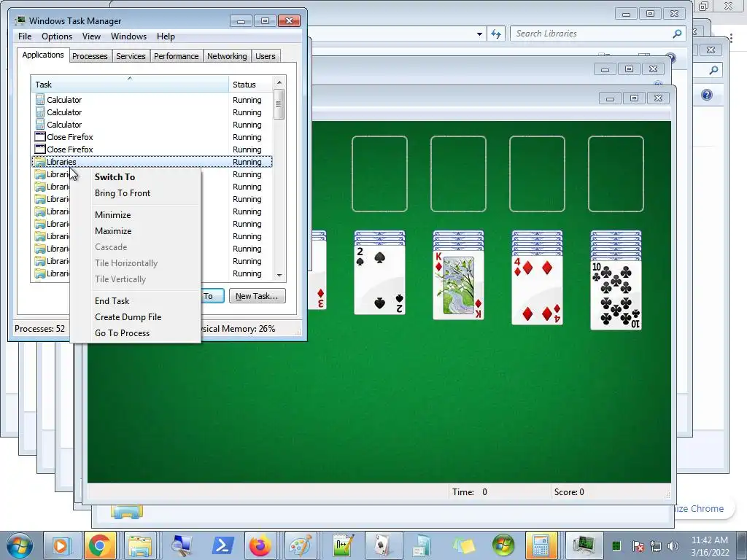Open the network tray icon
The width and height of the screenshot is (747, 560).
click(656, 545)
